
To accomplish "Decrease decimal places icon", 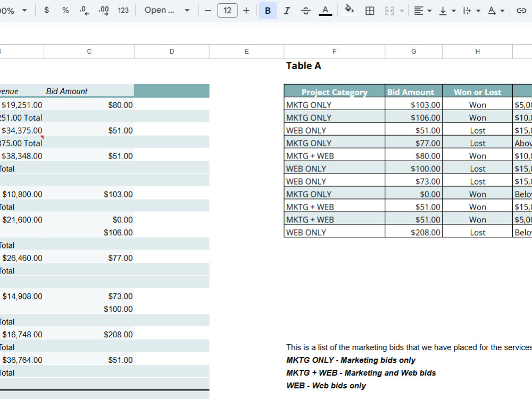I will (x=84, y=11).
